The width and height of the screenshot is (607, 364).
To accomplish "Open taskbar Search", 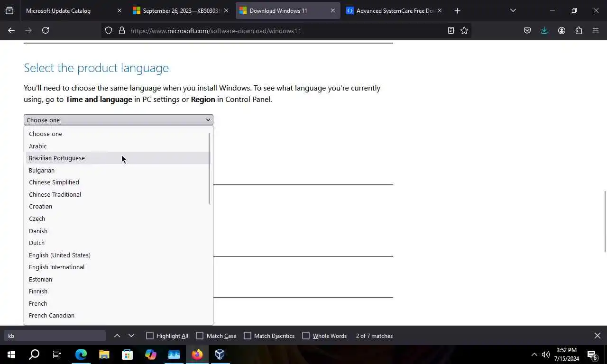I will pyautogui.click(x=34, y=354).
